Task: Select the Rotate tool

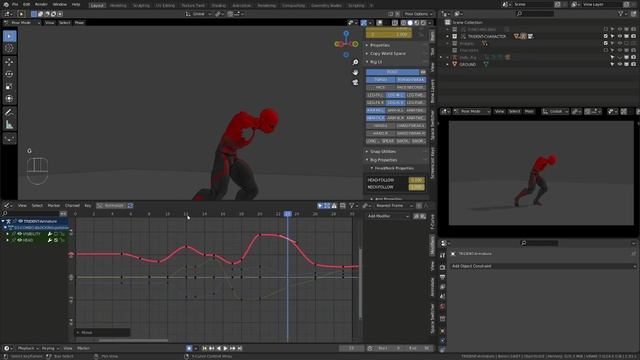Action: 9,74
